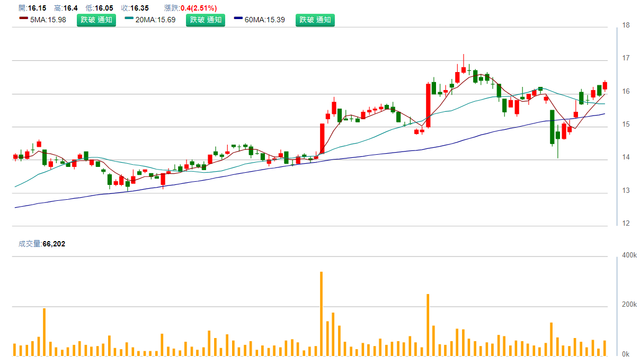The image size is (640, 364).
Task: Click the navy 60MA legend swatch
Action: (x=238, y=18)
